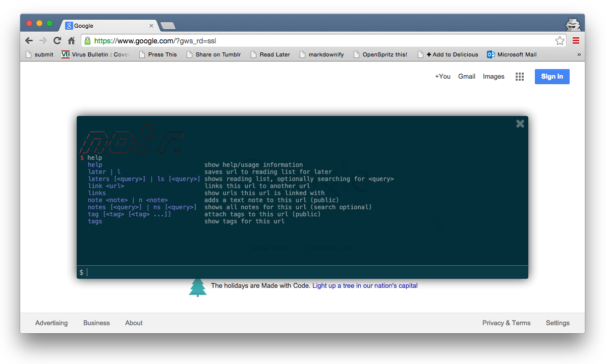Open the Chrome hamburger menu

(x=576, y=41)
